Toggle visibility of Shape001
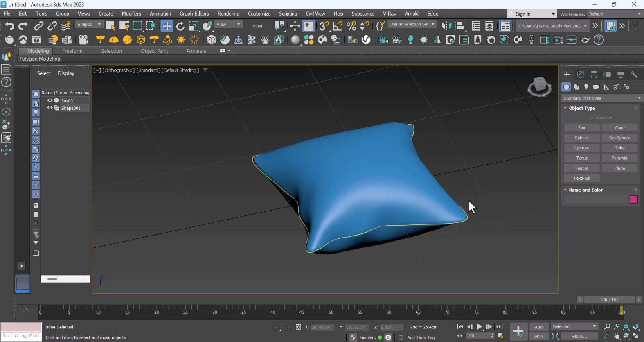 [x=50, y=108]
